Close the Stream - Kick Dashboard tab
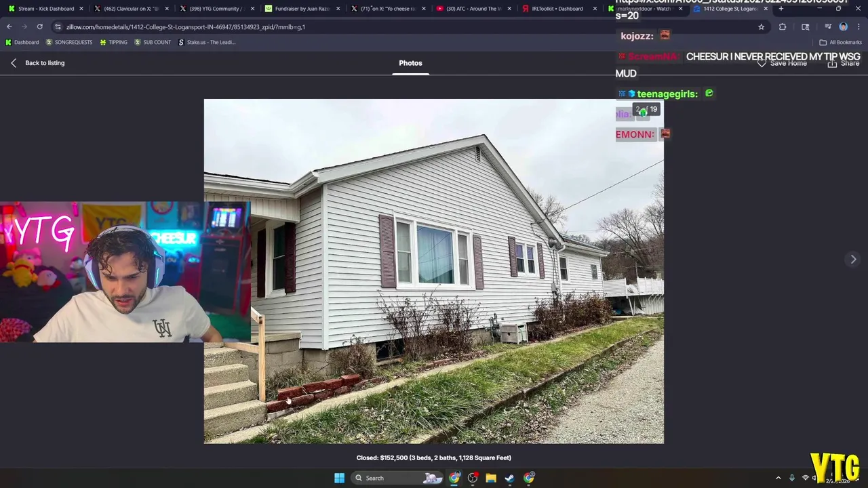The image size is (868, 488). click(x=81, y=9)
